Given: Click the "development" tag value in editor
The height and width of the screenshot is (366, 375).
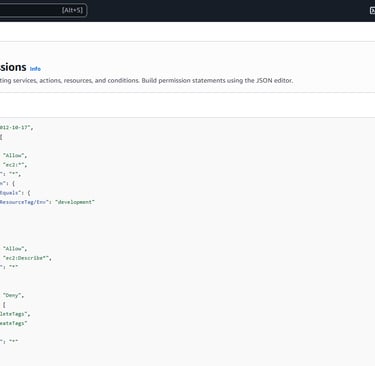Looking at the screenshot, I should [75, 202].
